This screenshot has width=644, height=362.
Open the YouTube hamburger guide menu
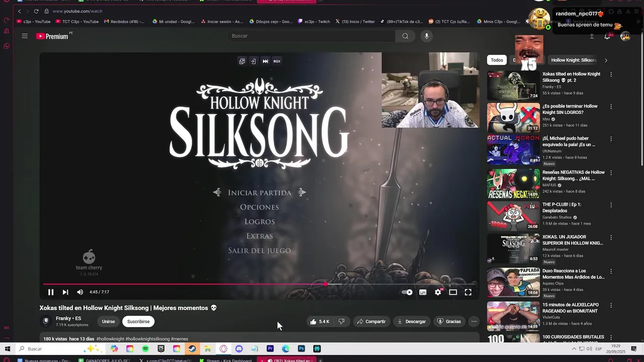[x=25, y=36]
